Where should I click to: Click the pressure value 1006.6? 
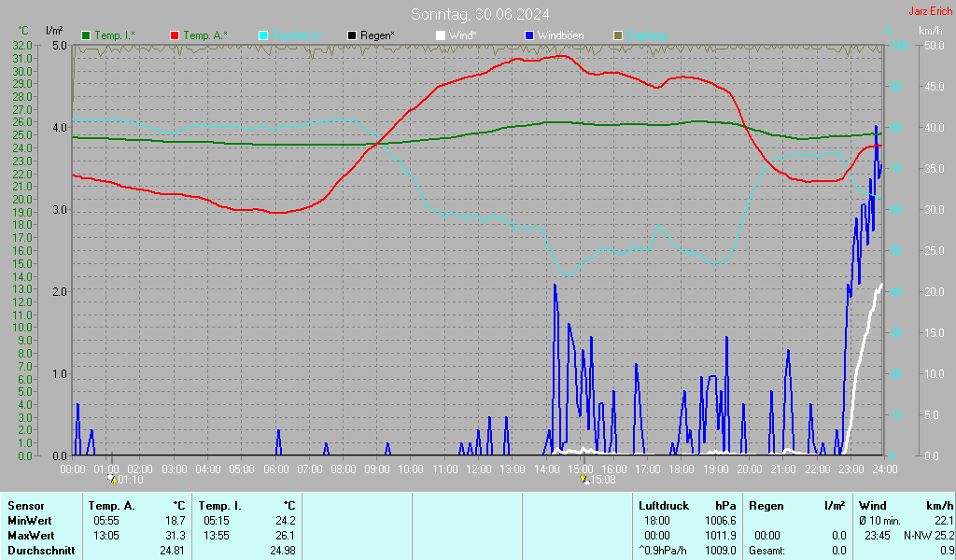click(x=720, y=521)
